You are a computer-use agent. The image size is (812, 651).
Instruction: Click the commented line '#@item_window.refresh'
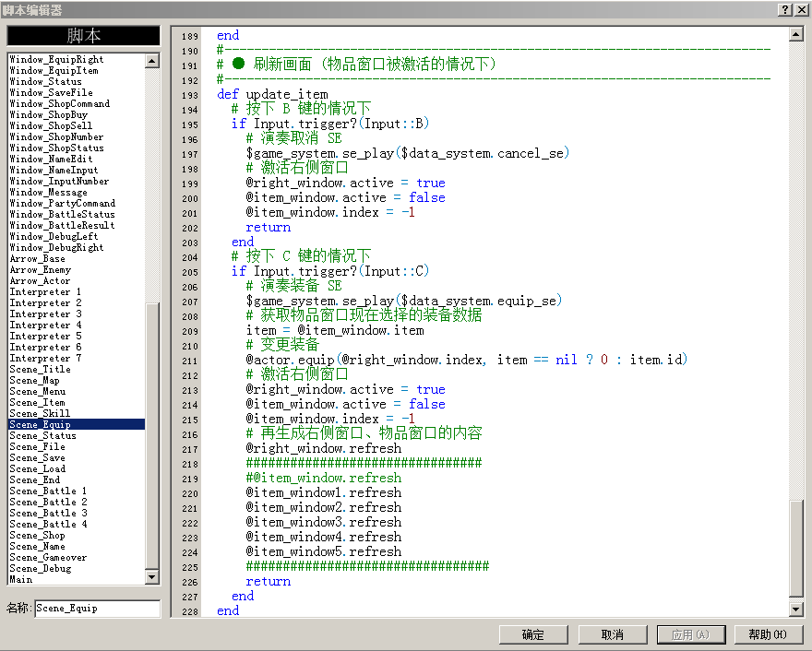[324, 479]
